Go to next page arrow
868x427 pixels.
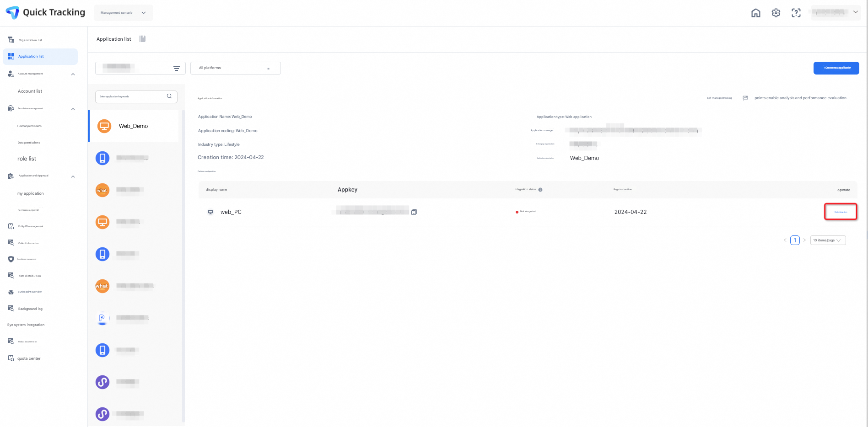[x=804, y=240]
